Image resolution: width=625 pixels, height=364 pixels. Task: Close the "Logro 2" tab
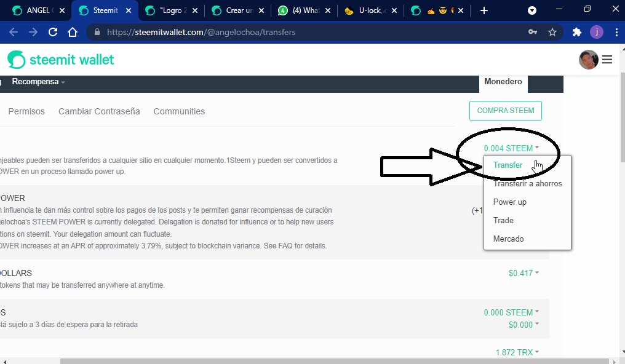coord(195,10)
